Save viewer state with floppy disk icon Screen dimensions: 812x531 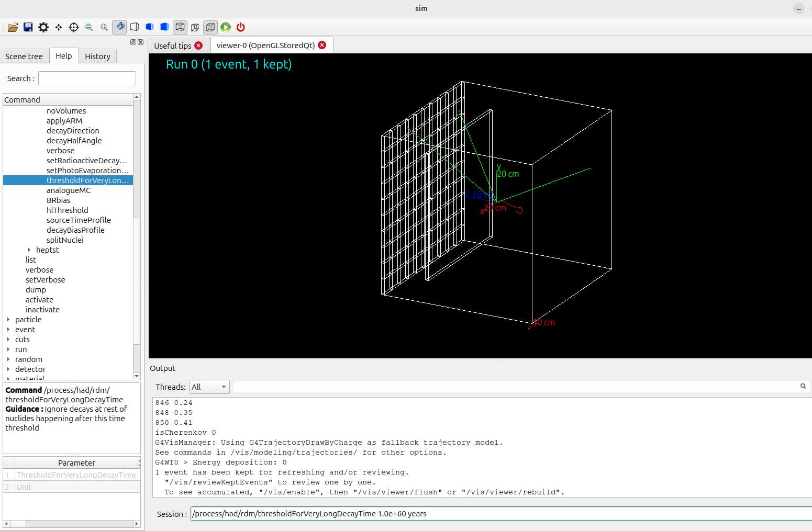click(28, 27)
